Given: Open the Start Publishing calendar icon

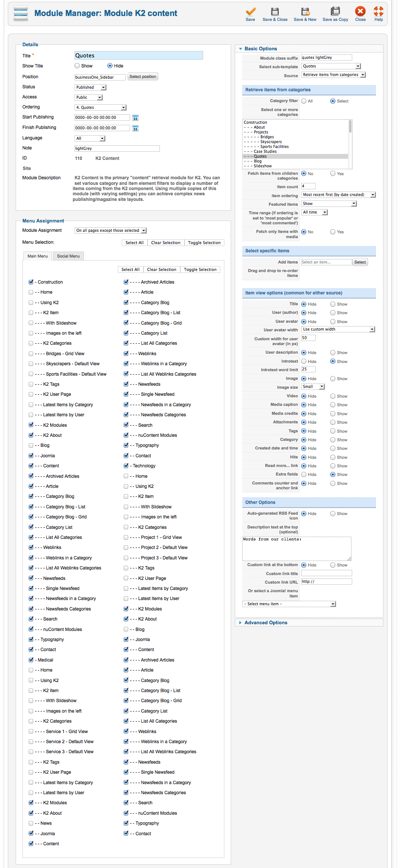Looking at the screenshot, I should (135, 118).
